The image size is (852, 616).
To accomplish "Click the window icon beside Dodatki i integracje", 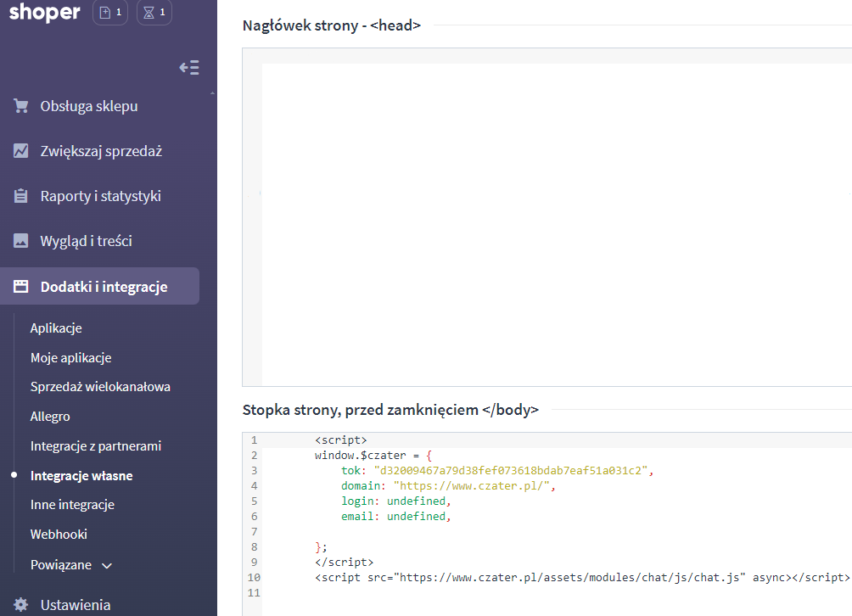I will tap(20, 286).
